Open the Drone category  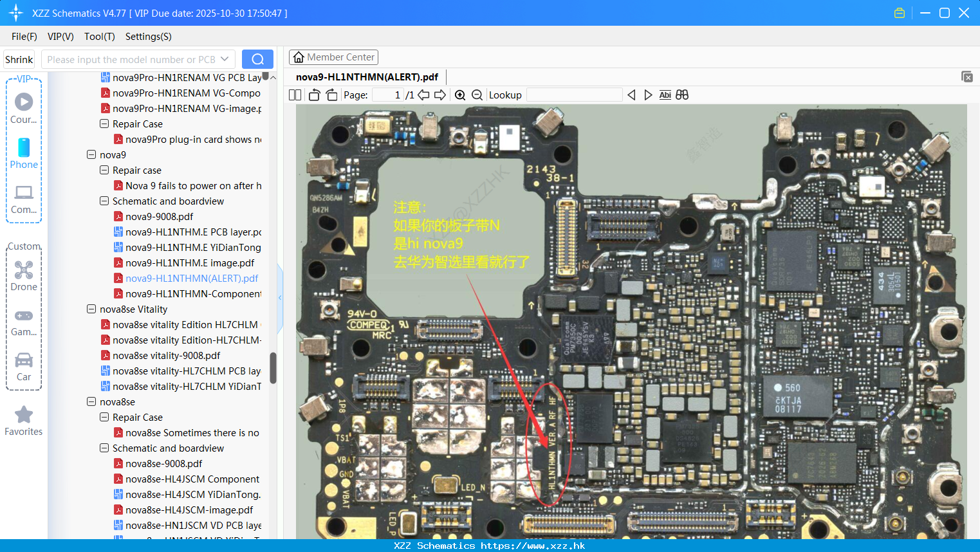coord(24,275)
